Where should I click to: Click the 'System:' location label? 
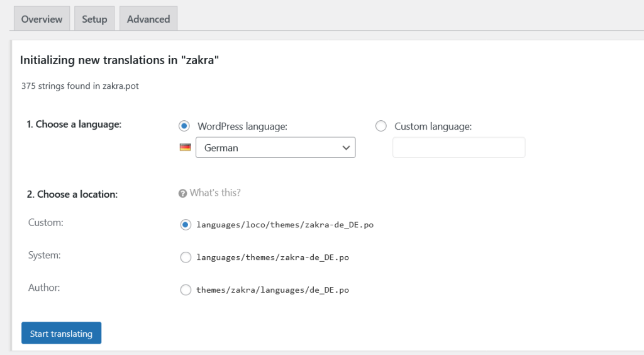pos(45,255)
